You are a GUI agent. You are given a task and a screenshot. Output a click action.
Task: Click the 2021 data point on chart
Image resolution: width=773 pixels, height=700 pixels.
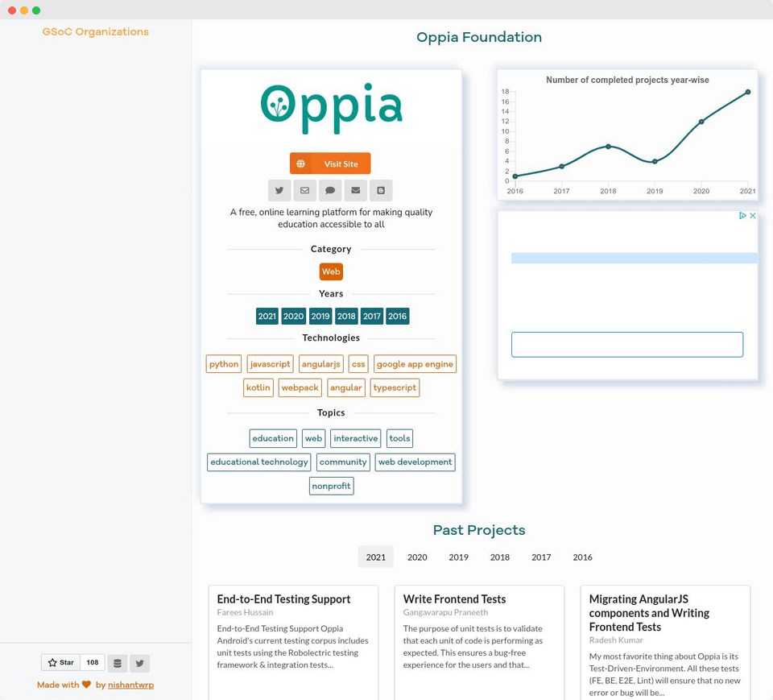(x=748, y=93)
